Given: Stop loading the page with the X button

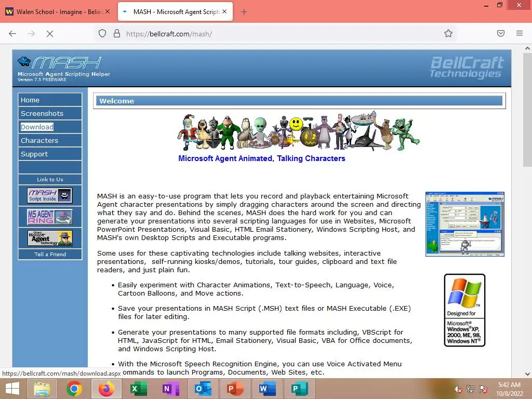Looking at the screenshot, I should coord(50,34).
